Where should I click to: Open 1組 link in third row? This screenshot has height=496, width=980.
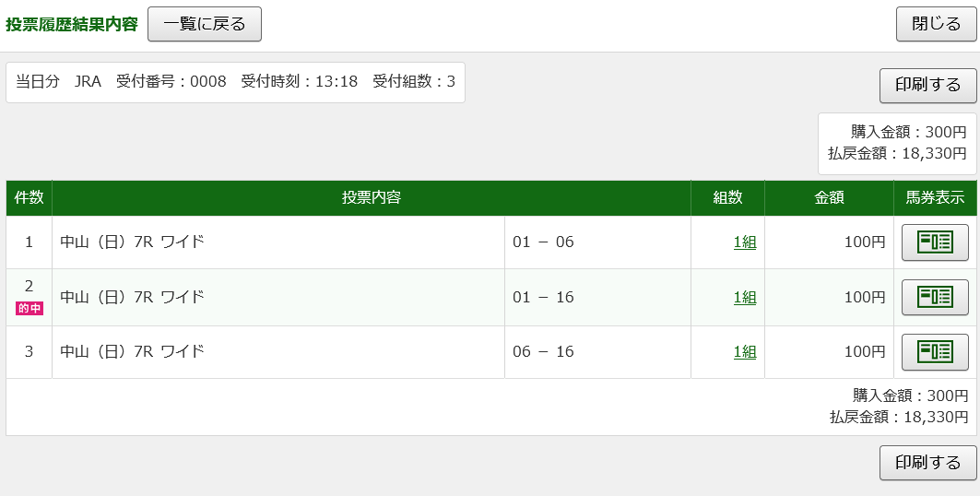pos(744,351)
